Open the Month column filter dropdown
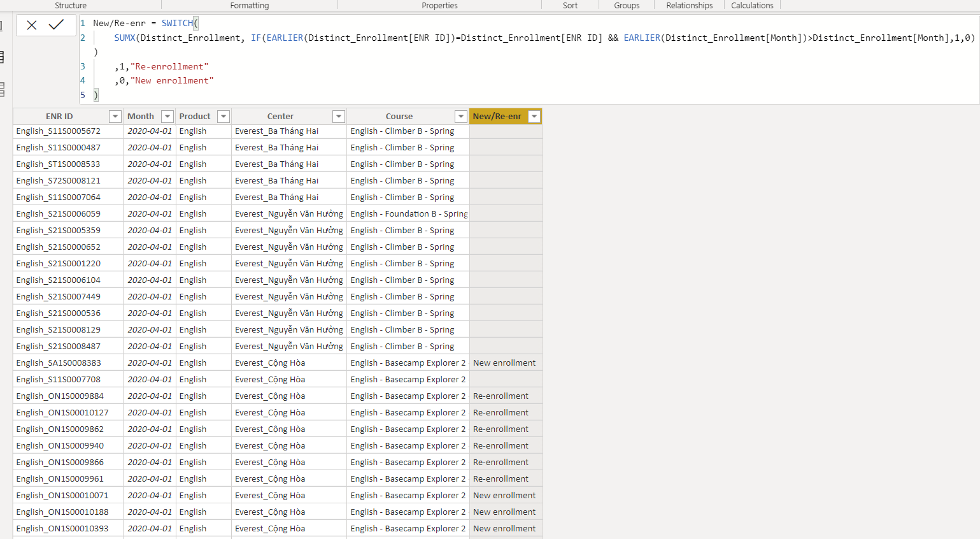980x539 pixels. click(167, 117)
